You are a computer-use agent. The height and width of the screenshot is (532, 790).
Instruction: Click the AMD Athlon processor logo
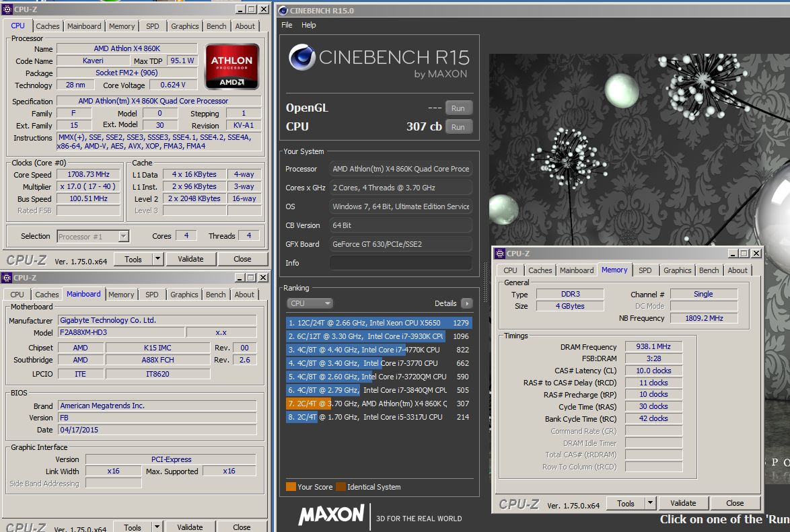[231, 67]
